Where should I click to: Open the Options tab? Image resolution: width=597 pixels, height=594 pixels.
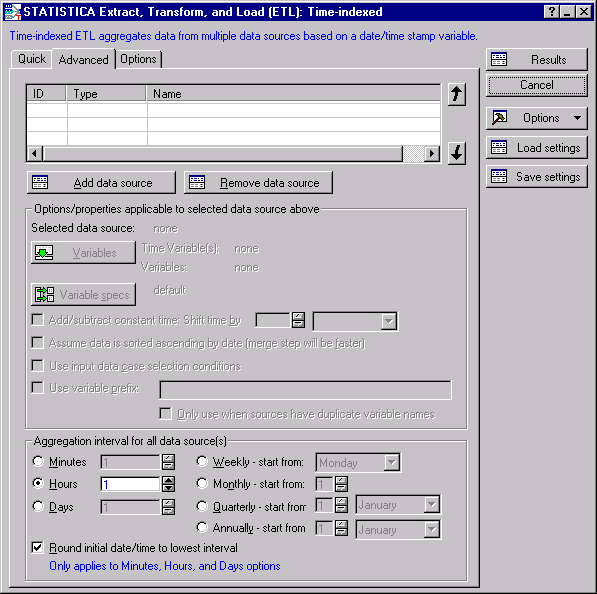pyautogui.click(x=138, y=59)
